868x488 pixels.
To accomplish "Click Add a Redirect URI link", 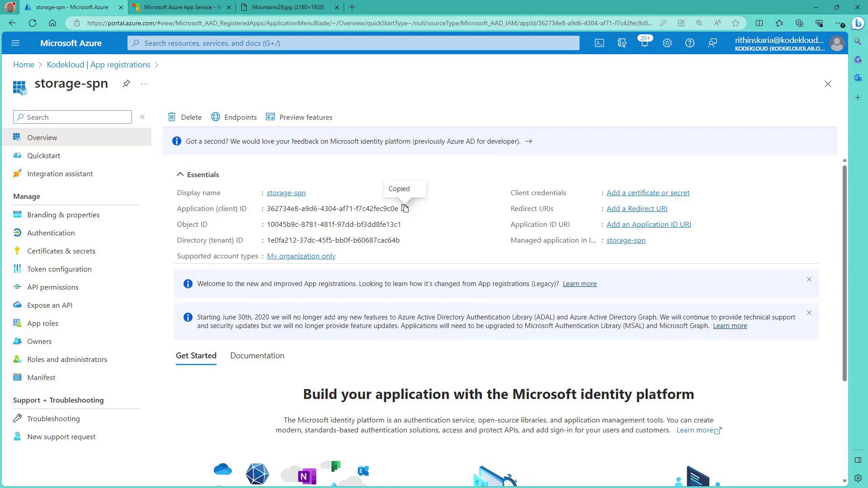I will coord(637,208).
